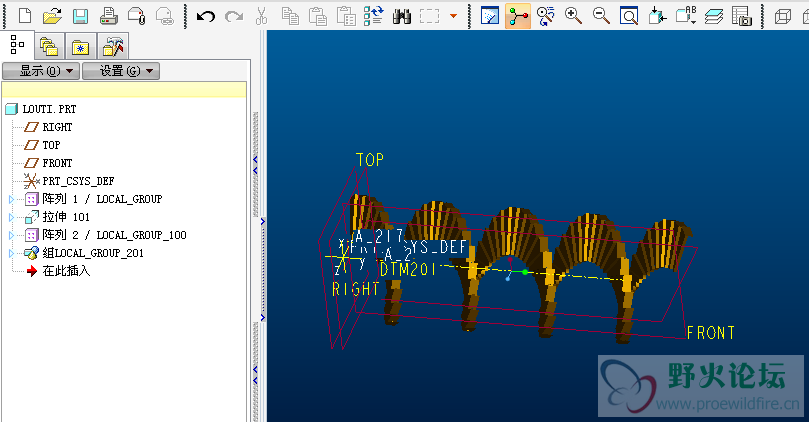Toggle the spin center display
This screenshot has height=422, width=809.
point(517,16)
